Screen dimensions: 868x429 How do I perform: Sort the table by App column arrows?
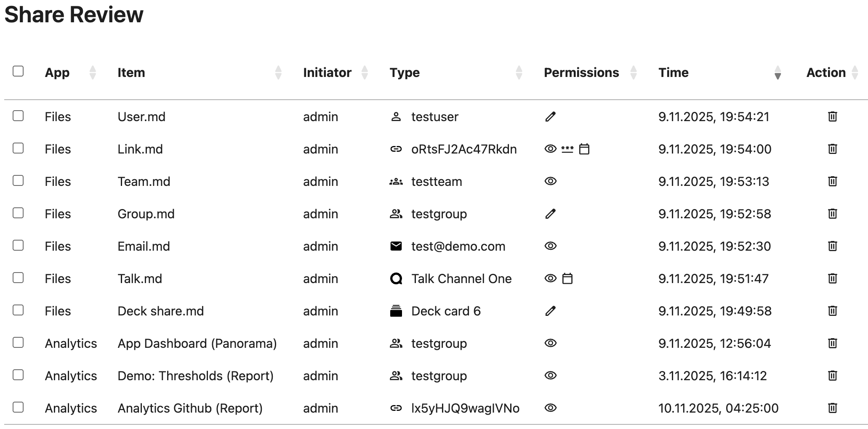93,72
